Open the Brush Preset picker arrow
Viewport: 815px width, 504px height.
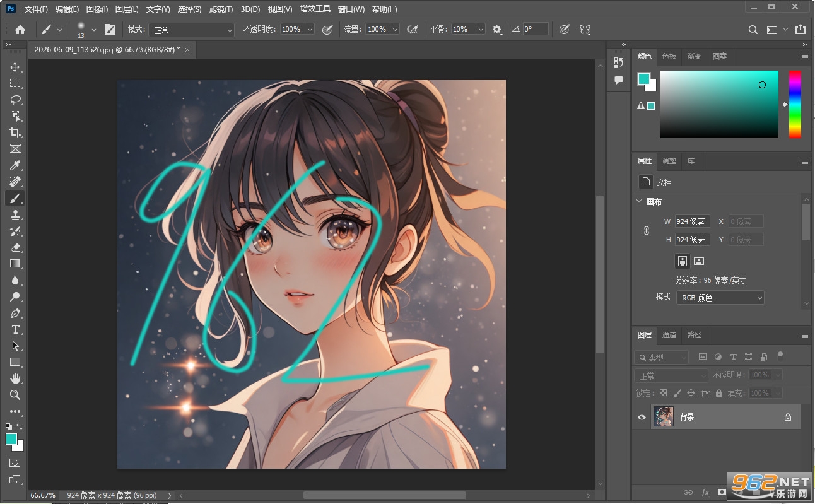click(x=94, y=30)
